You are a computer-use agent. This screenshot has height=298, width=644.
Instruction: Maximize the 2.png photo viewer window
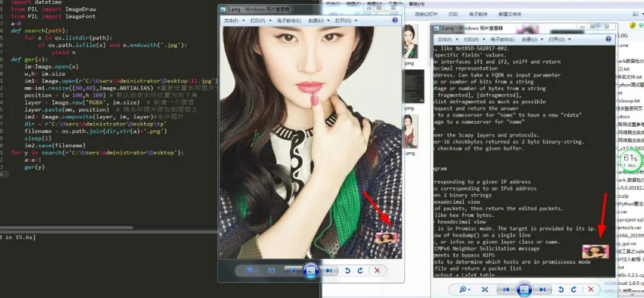click(593, 26)
